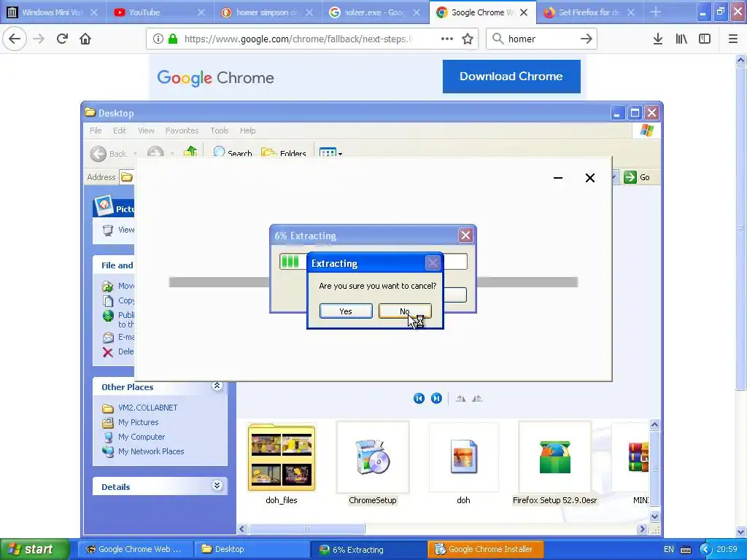Open VM2.COLLABNET in Other Places
The height and width of the screenshot is (560, 747).
tap(147, 408)
